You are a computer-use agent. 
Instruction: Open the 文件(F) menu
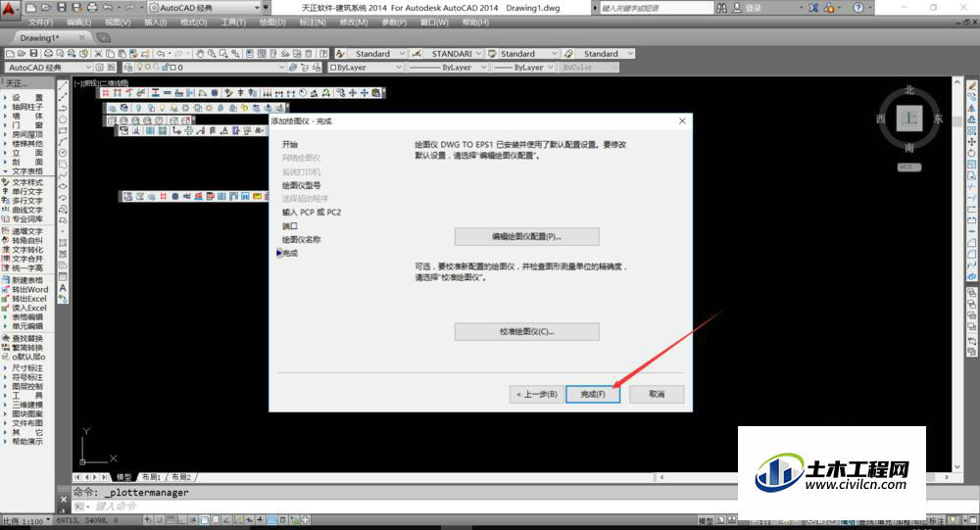coord(40,23)
